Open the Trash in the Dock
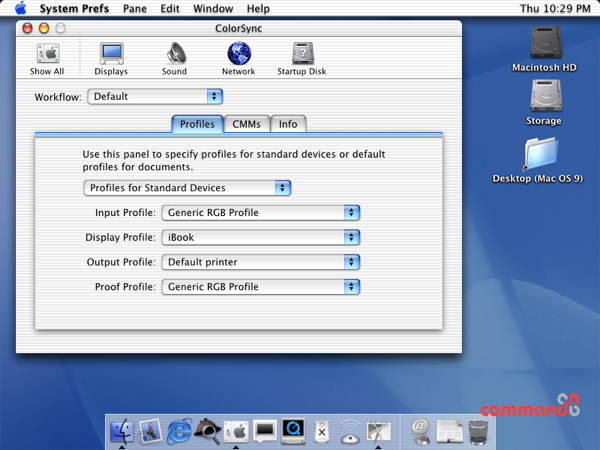The image size is (600, 450). tap(478, 432)
